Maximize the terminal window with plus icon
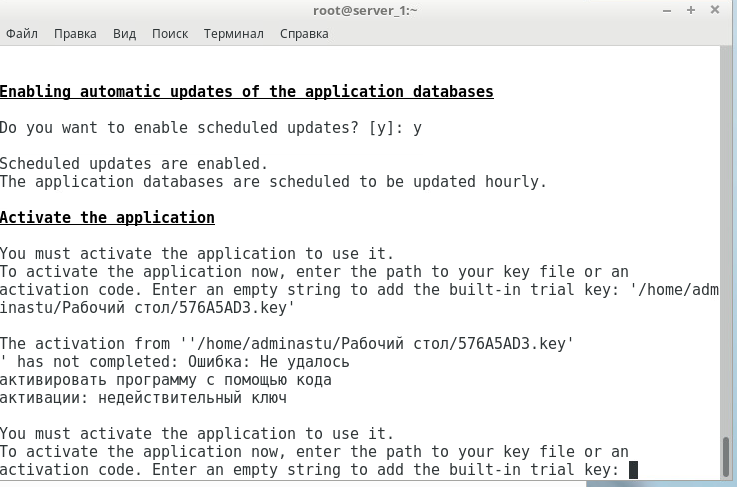 click(x=691, y=10)
